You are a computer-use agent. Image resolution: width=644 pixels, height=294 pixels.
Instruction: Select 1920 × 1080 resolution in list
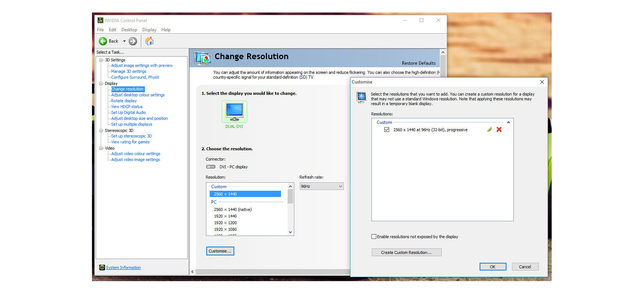pyautogui.click(x=225, y=229)
